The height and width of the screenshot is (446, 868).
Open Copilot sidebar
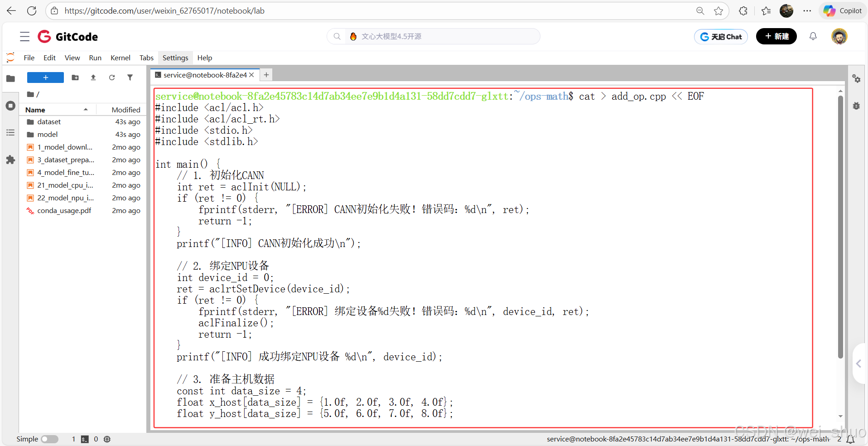click(843, 11)
